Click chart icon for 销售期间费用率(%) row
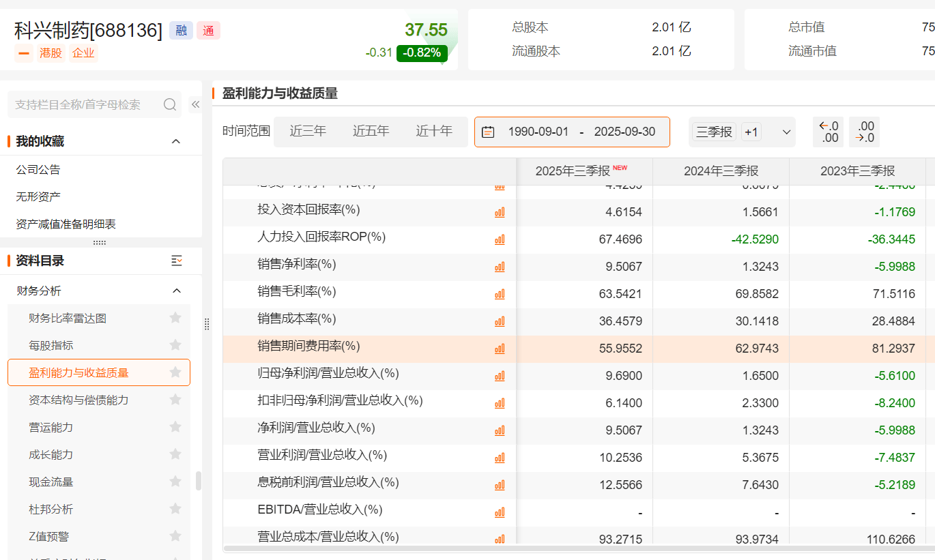The image size is (935, 560). point(500,349)
